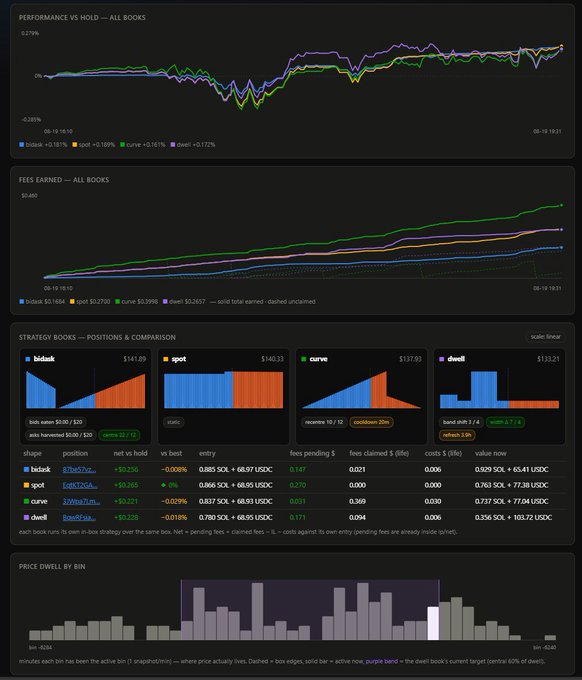Screen dimensions: 582x680
Task: Click the Price Dwell by Bin title
Action: (x=52, y=566)
